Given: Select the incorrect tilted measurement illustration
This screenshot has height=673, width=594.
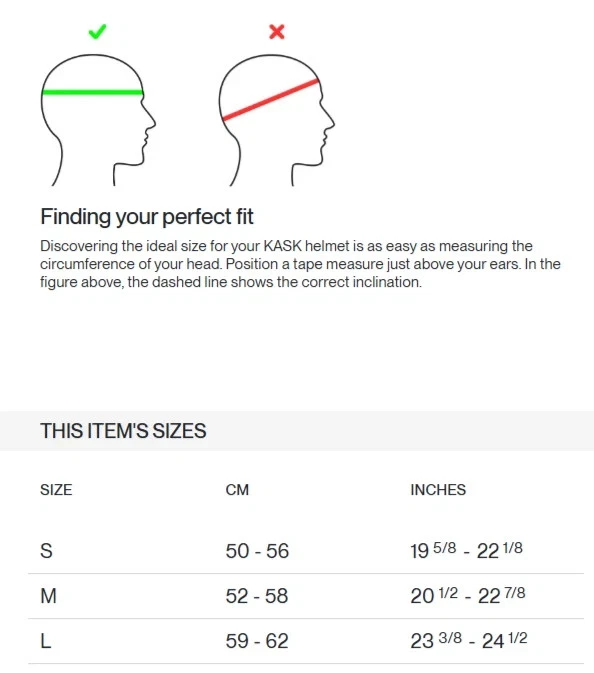Looking at the screenshot, I should 277,120.
